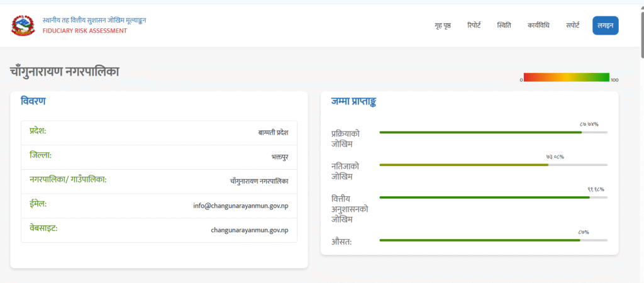Select the विवरण panel header
The image size is (644, 283).
point(33,101)
